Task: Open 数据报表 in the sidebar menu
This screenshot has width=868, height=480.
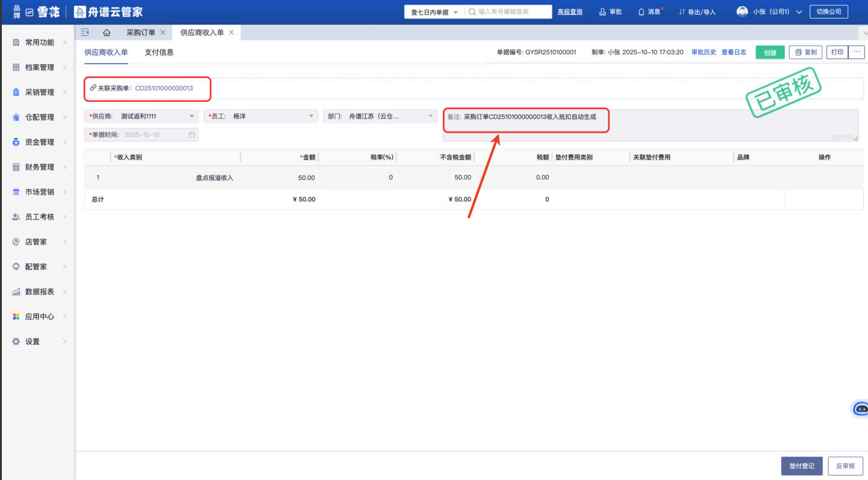Action: [x=39, y=292]
